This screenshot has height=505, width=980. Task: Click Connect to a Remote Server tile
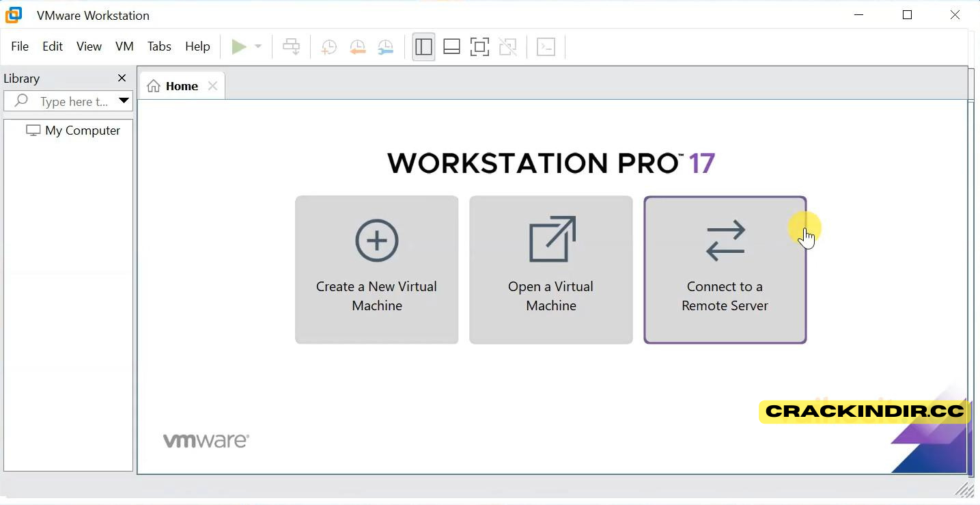[x=725, y=270]
